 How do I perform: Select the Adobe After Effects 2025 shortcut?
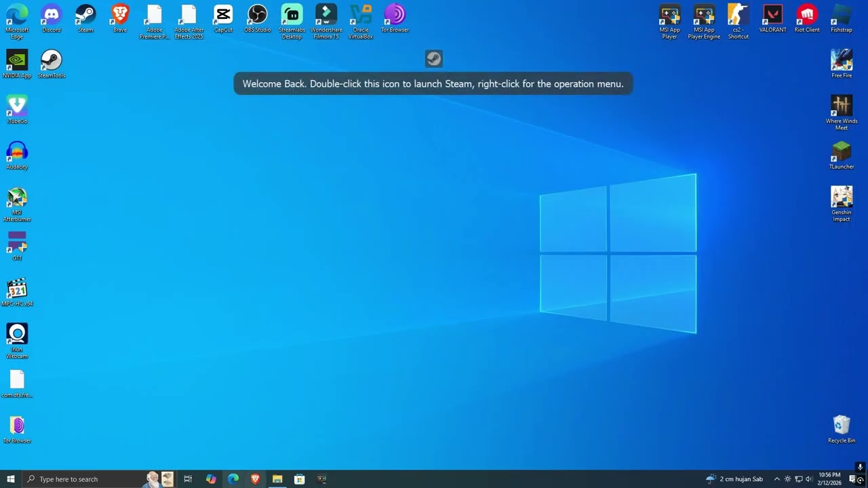click(189, 22)
